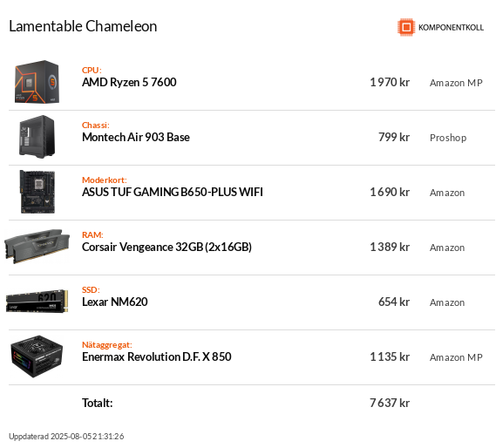Select the Enermax power supply image

point(37,356)
